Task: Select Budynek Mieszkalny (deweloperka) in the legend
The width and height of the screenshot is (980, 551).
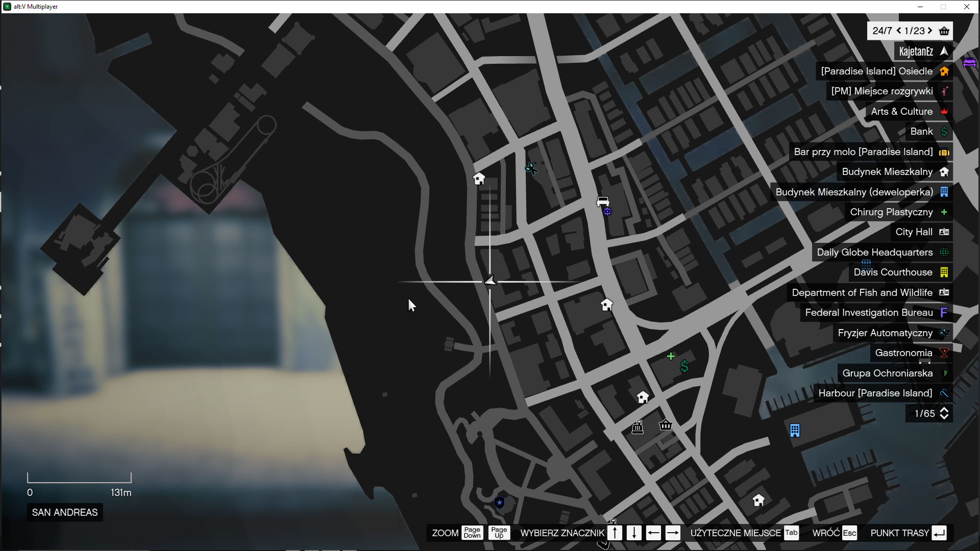Action: [x=862, y=192]
